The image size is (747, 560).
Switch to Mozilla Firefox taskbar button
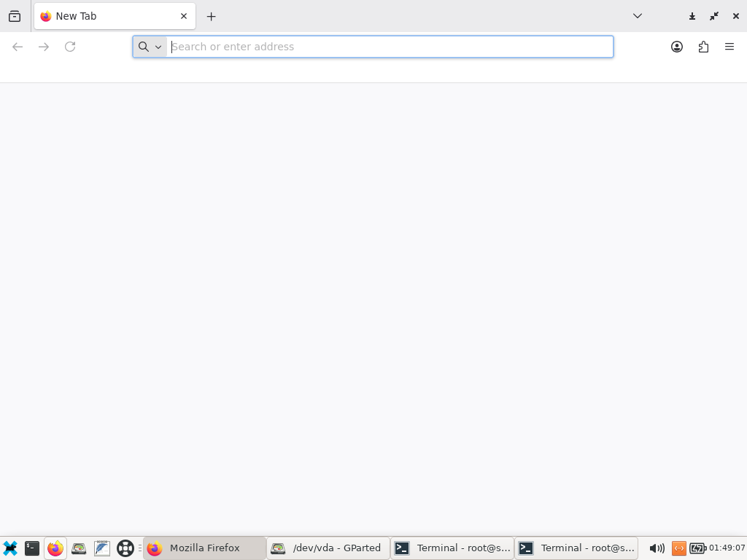click(x=204, y=548)
